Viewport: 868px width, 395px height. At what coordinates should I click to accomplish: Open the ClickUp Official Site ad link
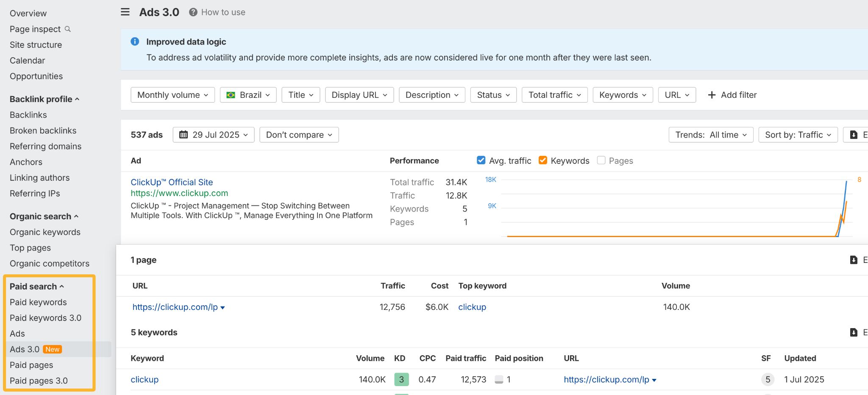[171, 182]
